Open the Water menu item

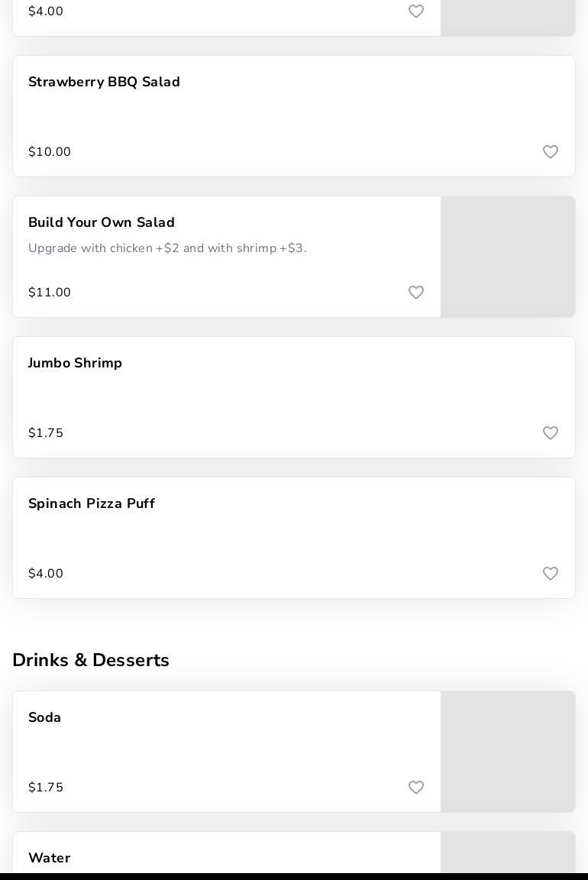point(50,858)
